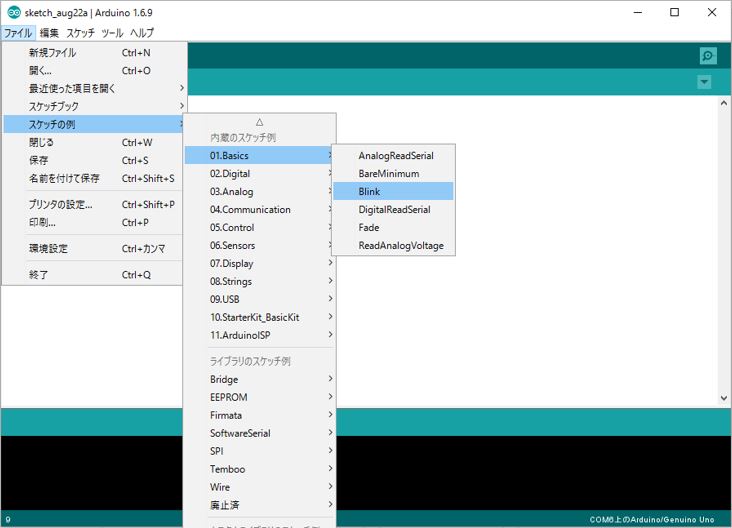Open the BareMinimum example
Viewport: 732px width, 528px height.
393,173
